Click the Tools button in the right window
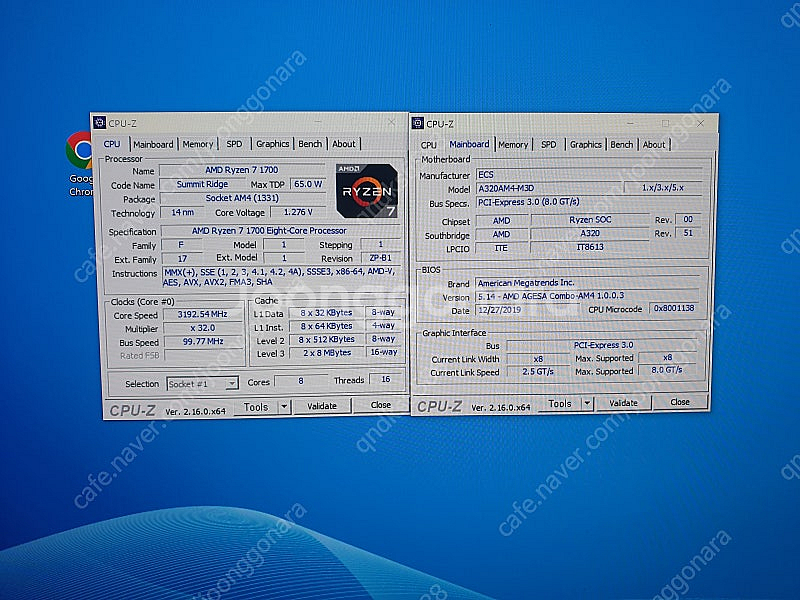The width and height of the screenshot is (800, 600). coord(560,403)
